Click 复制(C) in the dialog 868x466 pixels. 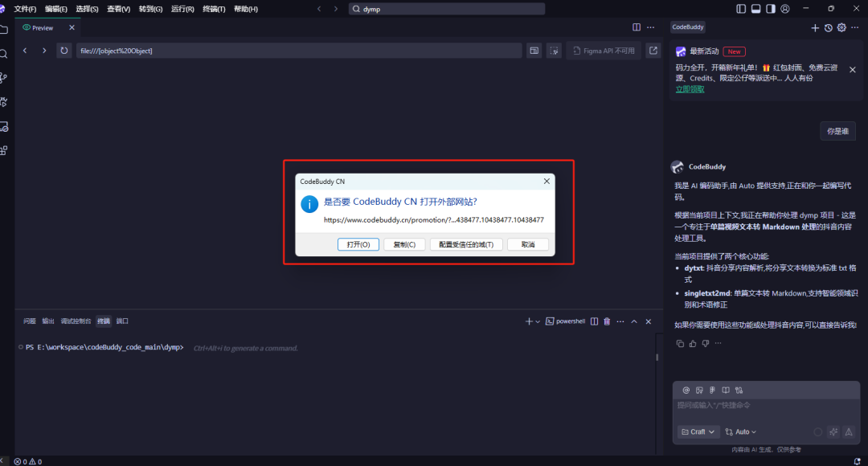point(404,244)
